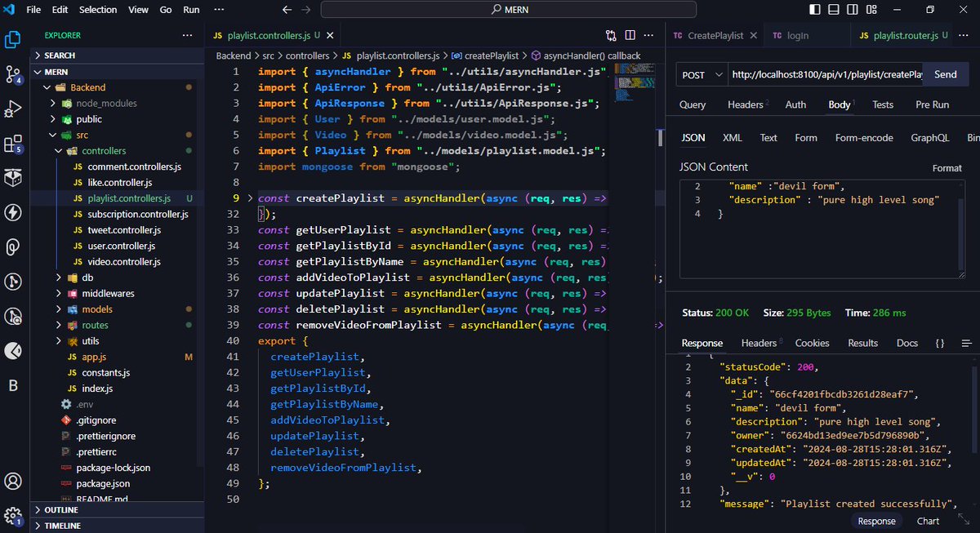980x533 pixels.
Task: Open the Source Control view with badge 4
Action: [x=13, y=74]
